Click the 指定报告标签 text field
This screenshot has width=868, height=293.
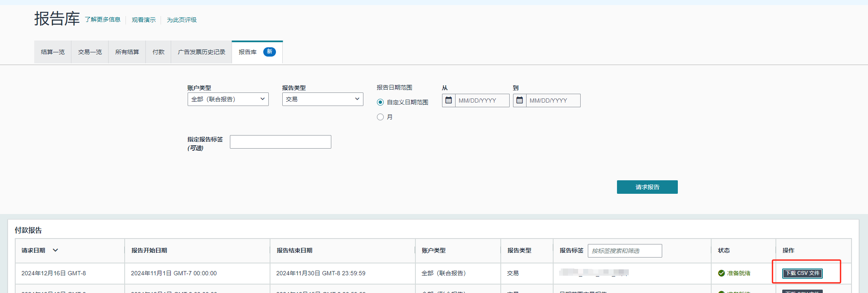point(280,142)
